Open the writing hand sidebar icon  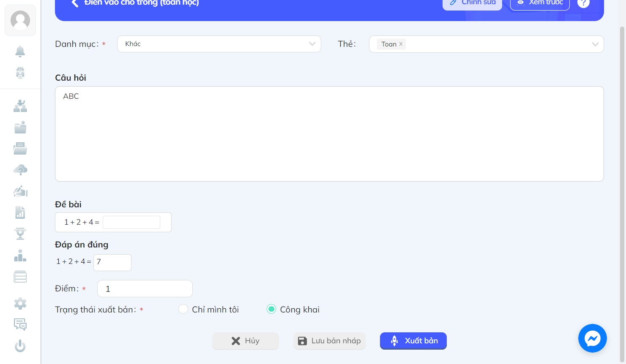point(20,191)
